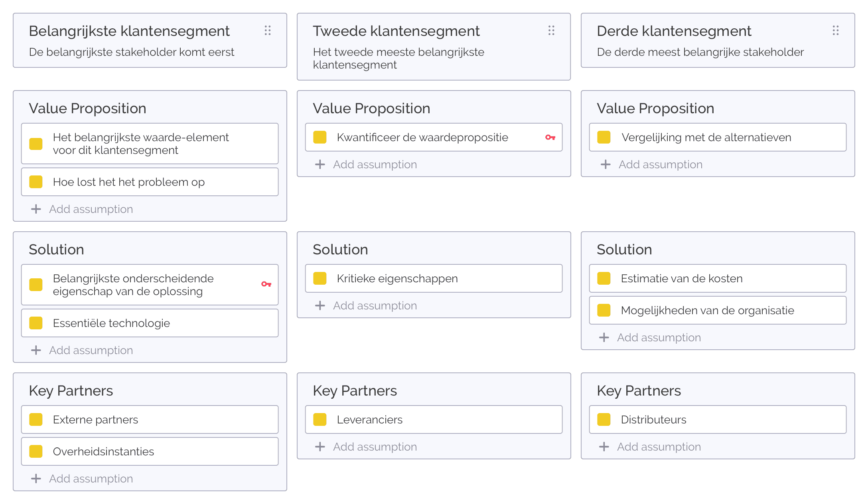Screen dimensions: 868x504
Task: Click the Derde klantensegment title
Action: pos(674,31)
